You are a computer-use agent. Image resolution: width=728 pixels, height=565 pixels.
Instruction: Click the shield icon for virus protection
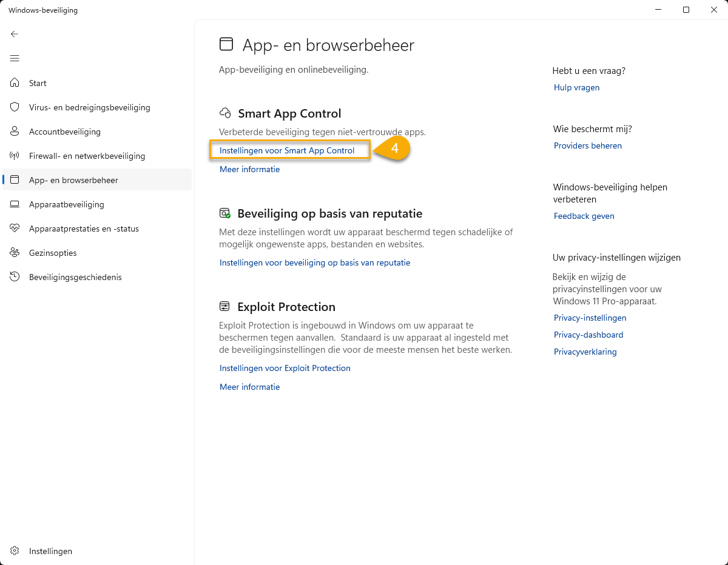pyautogui.click(x=15, y=107)
